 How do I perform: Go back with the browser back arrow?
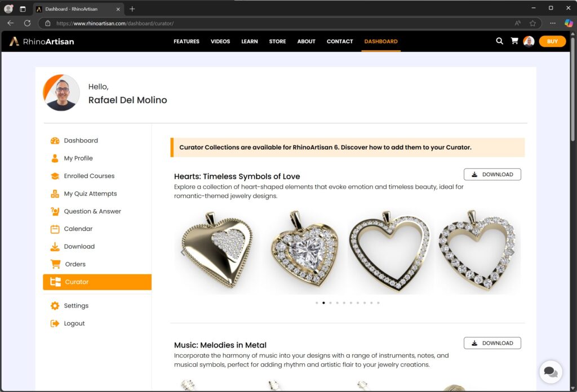[x=10, y=23]
